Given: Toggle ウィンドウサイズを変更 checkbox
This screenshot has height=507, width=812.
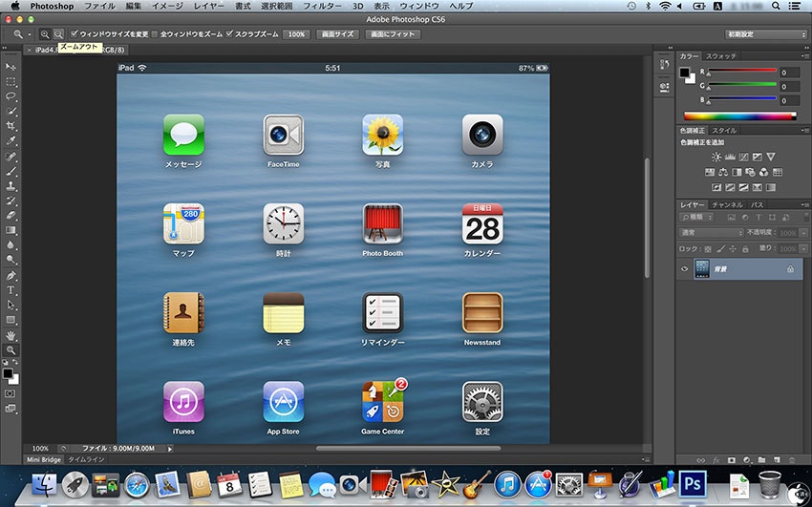Looking at the screenshot, I should 75,34.
